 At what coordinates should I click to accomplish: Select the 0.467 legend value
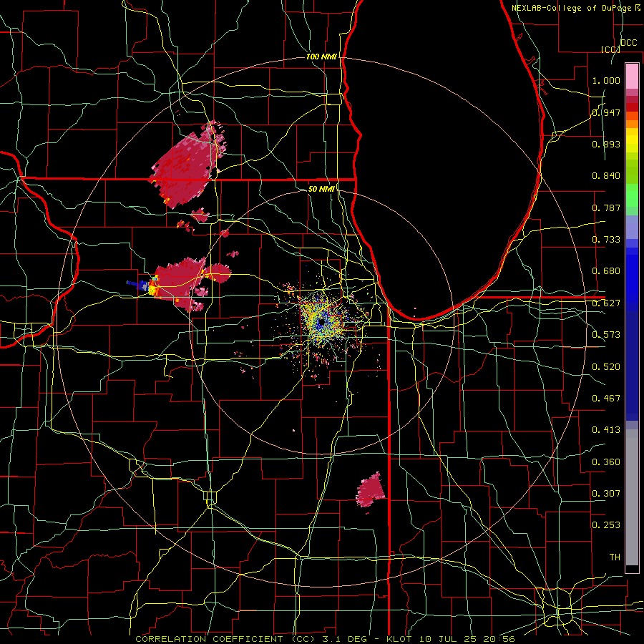(606, 399)
